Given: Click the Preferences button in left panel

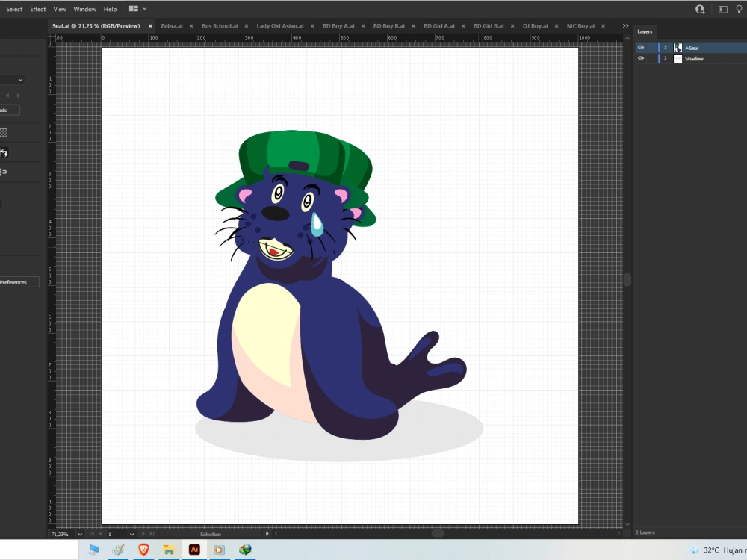Looking at the screenshot, I should 19,282.
